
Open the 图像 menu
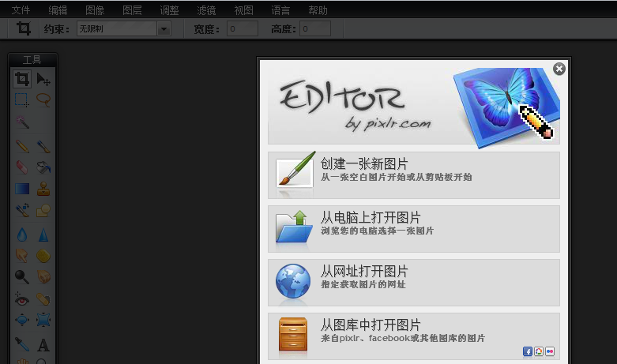click(95, 9)
